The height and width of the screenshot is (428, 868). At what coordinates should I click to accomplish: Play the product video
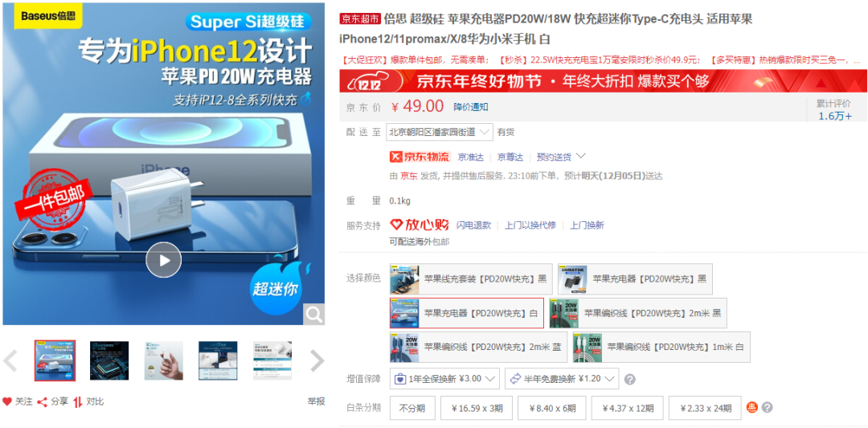pyautogui.click(x=163, y=260)
